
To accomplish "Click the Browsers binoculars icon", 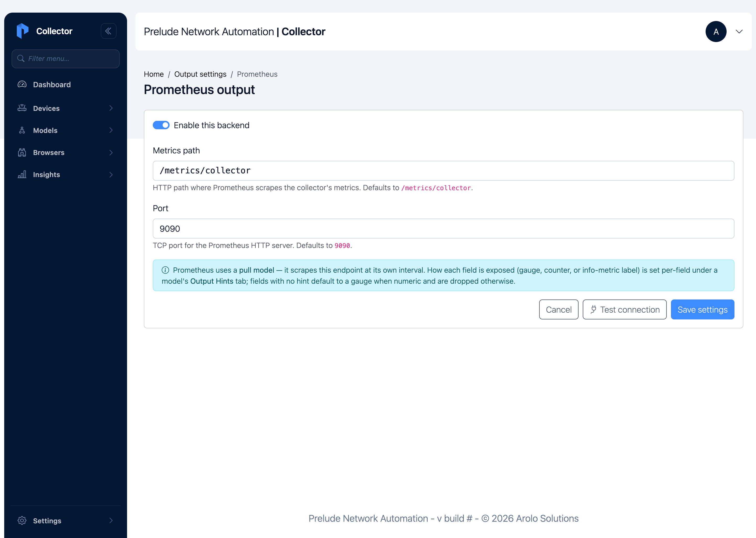I will pos(22,152).
